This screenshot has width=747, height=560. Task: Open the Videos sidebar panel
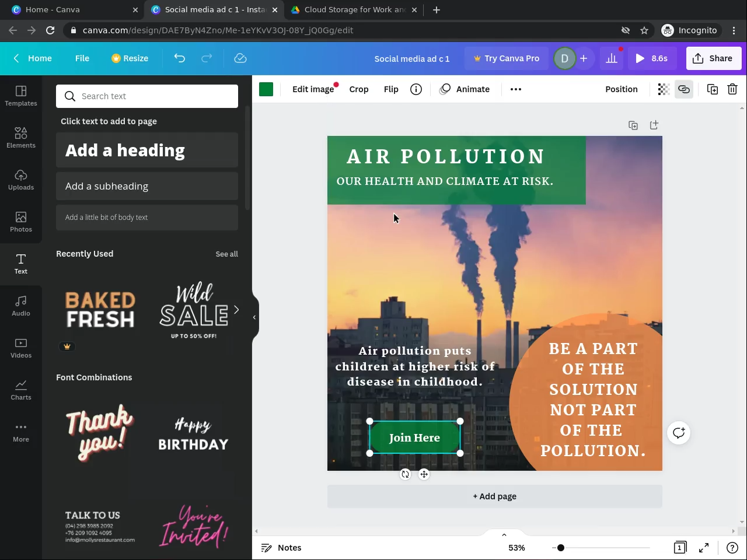[x=21, y=348]
